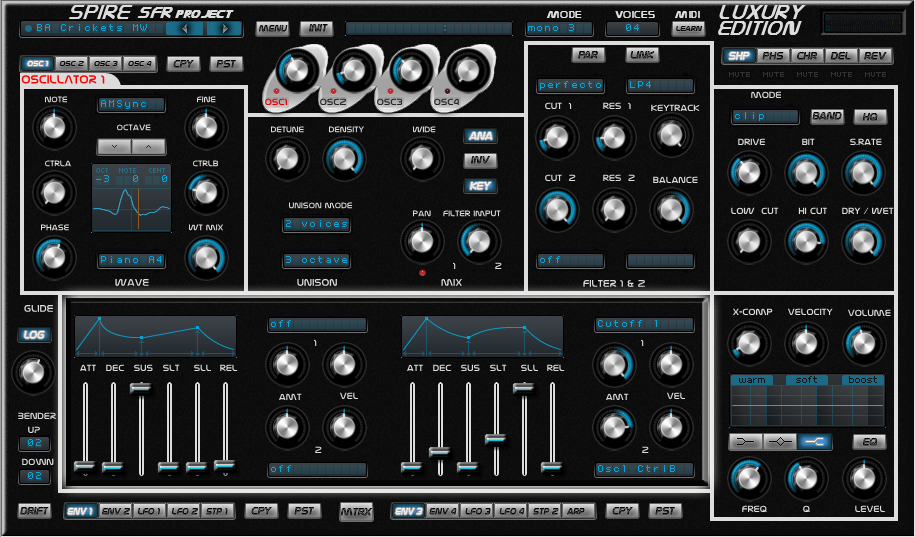Select the next preset arrow
This screenshot has width=915, height=537.
coord(223,28)
